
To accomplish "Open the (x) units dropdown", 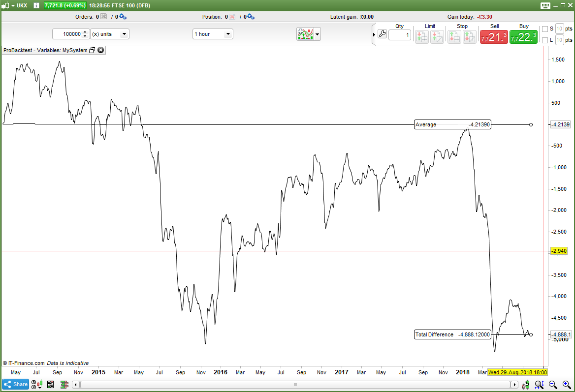I will [x=109, y=33].
